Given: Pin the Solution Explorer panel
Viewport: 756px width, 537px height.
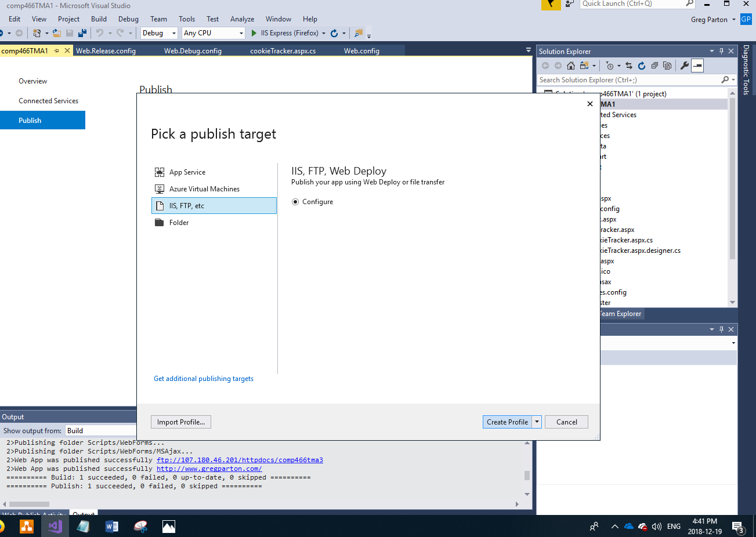Looking at the screenshot, I should click(x=722, y=51).
